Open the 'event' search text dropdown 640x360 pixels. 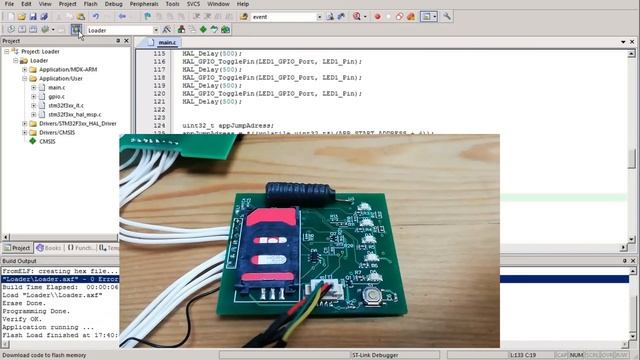click(x=319, y=17)
